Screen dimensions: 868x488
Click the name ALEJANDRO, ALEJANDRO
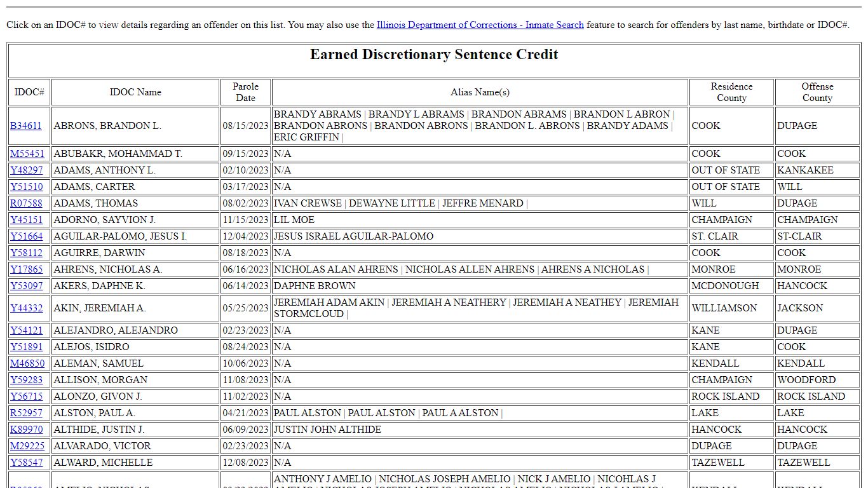[116, 330]
